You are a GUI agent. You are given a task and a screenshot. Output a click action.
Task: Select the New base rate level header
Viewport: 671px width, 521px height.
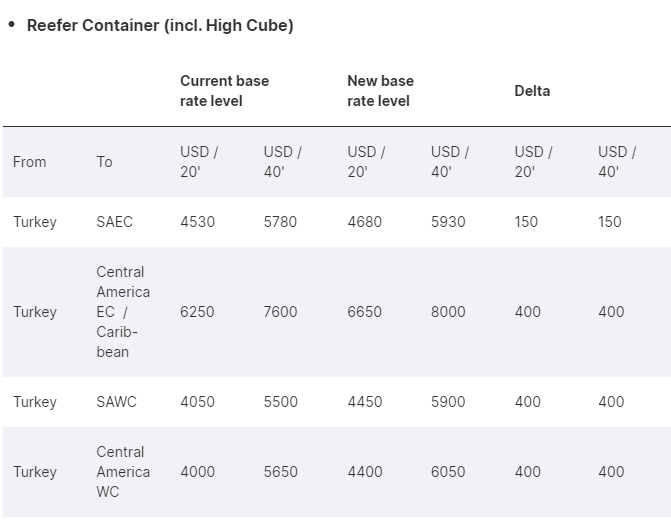(380, 91)
